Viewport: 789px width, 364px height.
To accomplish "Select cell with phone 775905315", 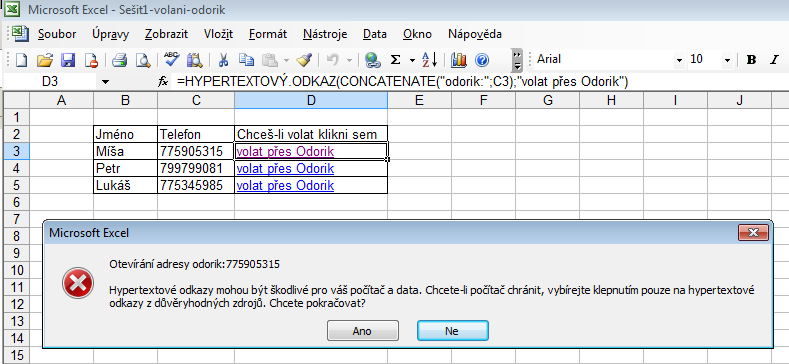I will (x=196, y=151).
